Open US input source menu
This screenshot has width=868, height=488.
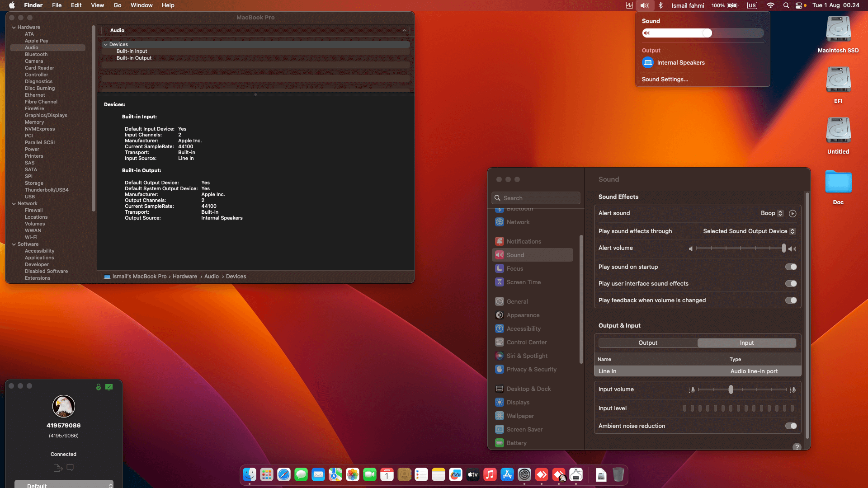[752, 5]
